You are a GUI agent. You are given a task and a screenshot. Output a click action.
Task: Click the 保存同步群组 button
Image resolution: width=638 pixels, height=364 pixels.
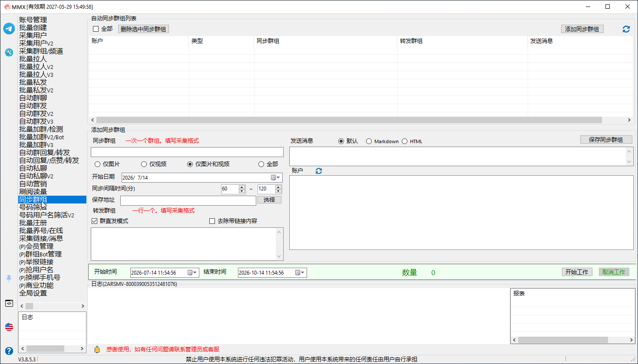pyautogui.click(x=606, y=140)
